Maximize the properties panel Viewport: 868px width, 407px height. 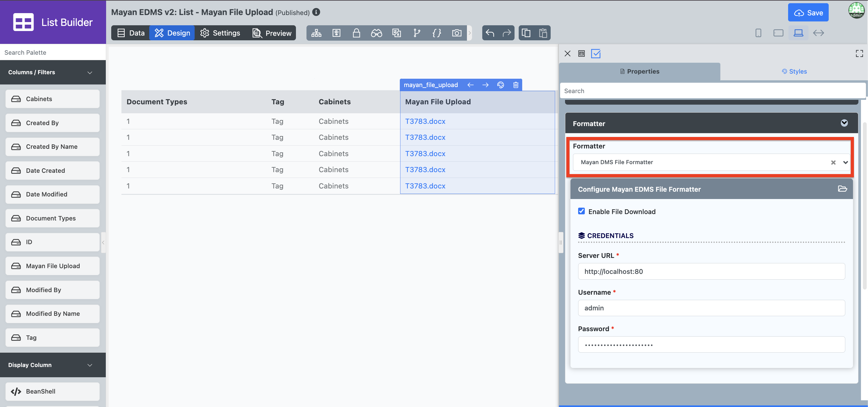tap(859, 54)
